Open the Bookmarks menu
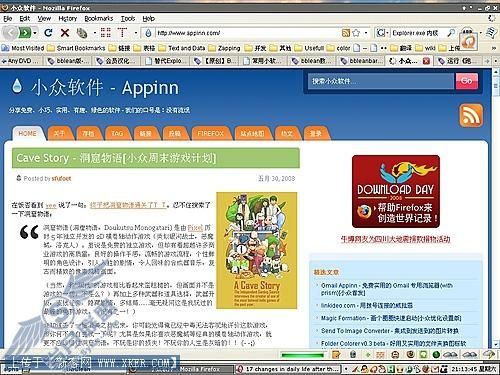This screenshot has width=500, height=375. coord(99,19)
